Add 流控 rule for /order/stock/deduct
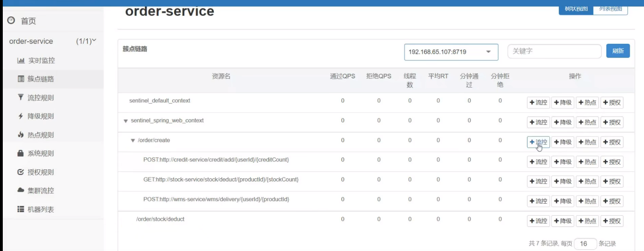This screenshot has height=251, width=644. tap(538, 221)
